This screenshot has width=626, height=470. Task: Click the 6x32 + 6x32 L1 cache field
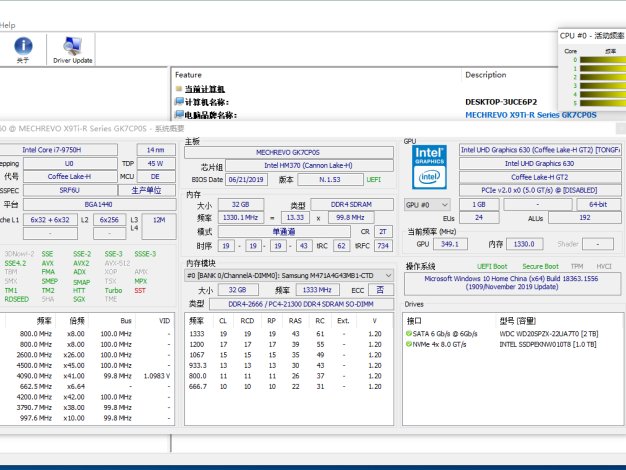coord(50,220)
